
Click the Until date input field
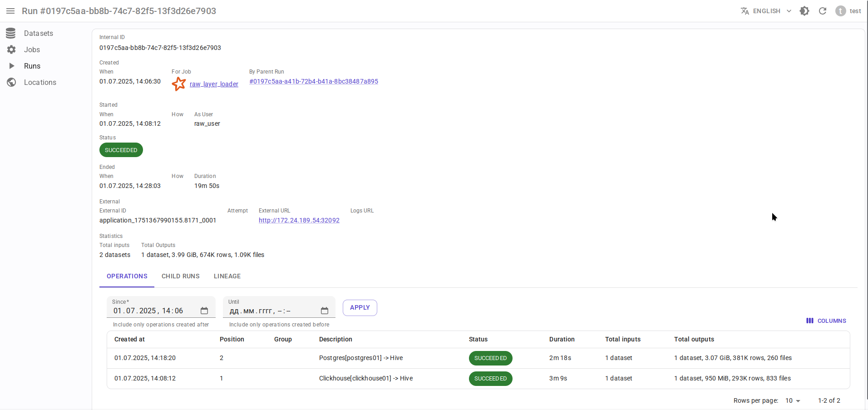tap(272, 311)
